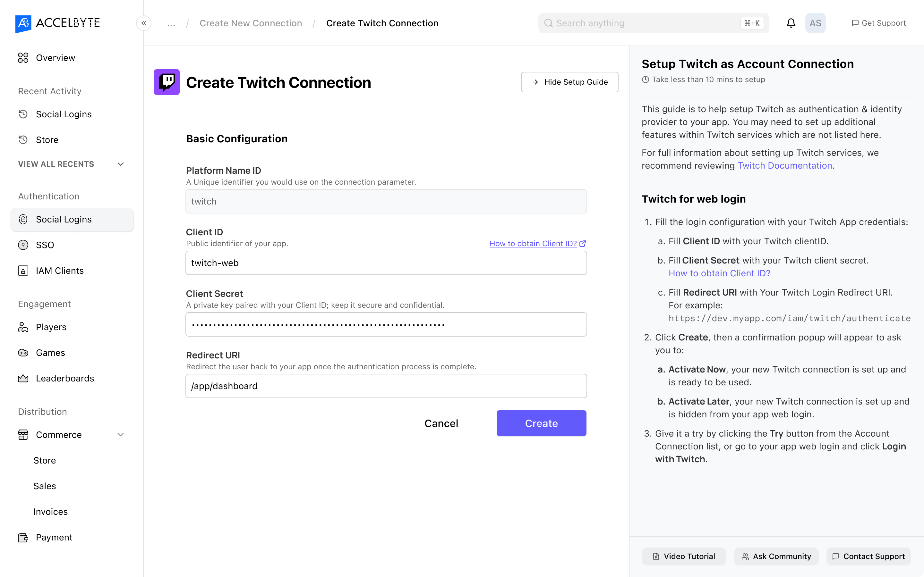Select SSO in Authentication menu
This screenshot has height=577, width=924.
tap(45, 245)
